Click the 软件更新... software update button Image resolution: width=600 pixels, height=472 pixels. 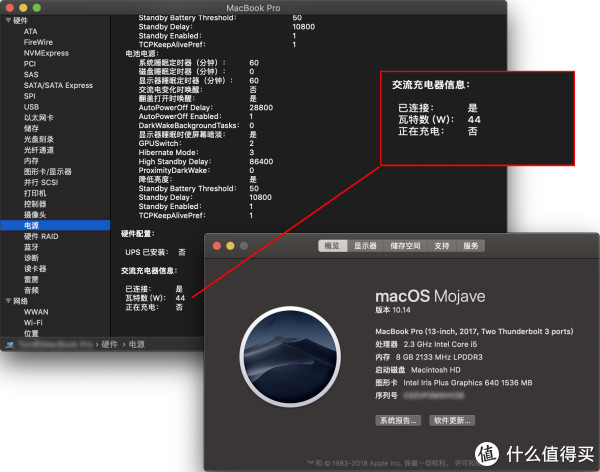pyautogui.click(x=452, y=420)
